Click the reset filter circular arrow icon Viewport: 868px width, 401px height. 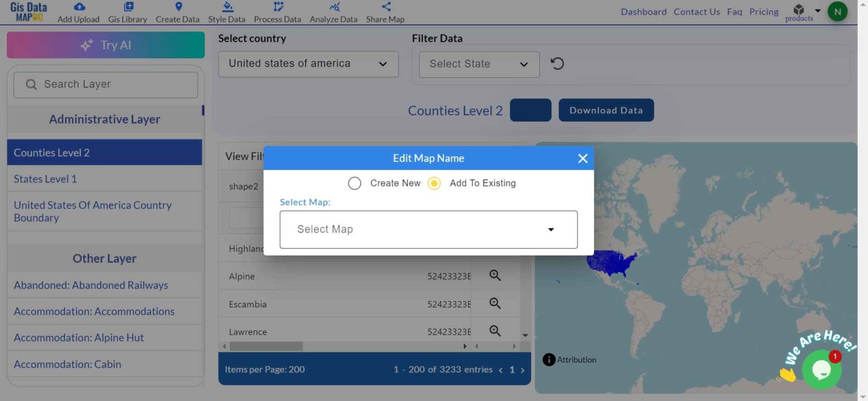coord(557,63)
